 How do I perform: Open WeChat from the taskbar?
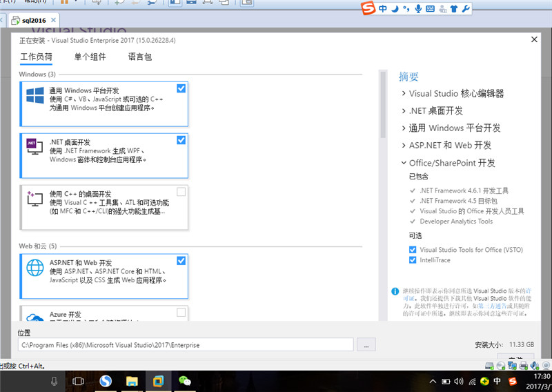coord(185,381)
